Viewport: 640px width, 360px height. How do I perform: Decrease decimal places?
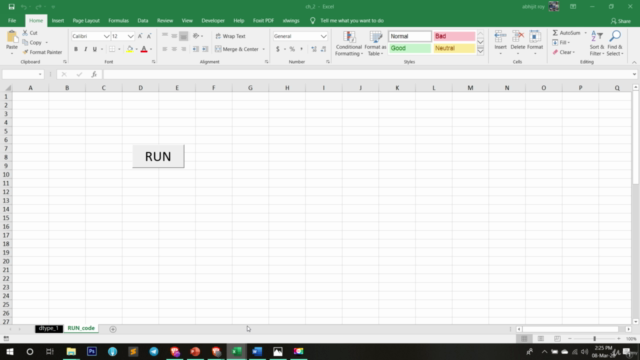point(324,49)
